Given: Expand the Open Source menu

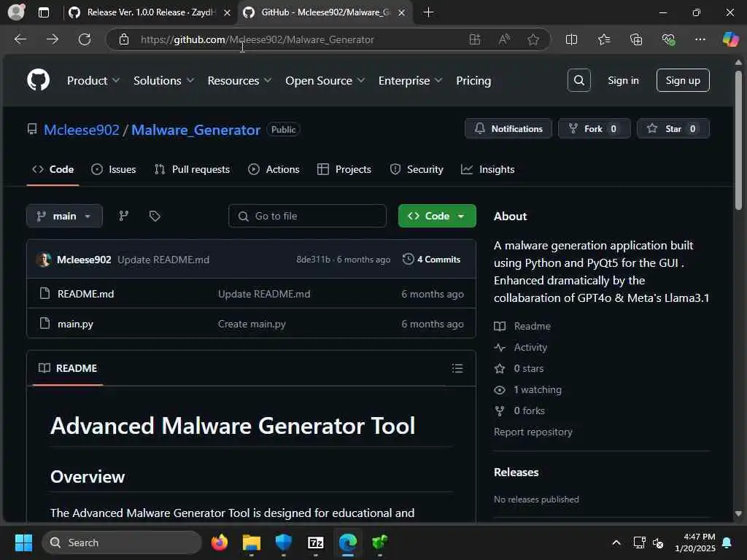Looking at the screenshot, I should 325,80.
